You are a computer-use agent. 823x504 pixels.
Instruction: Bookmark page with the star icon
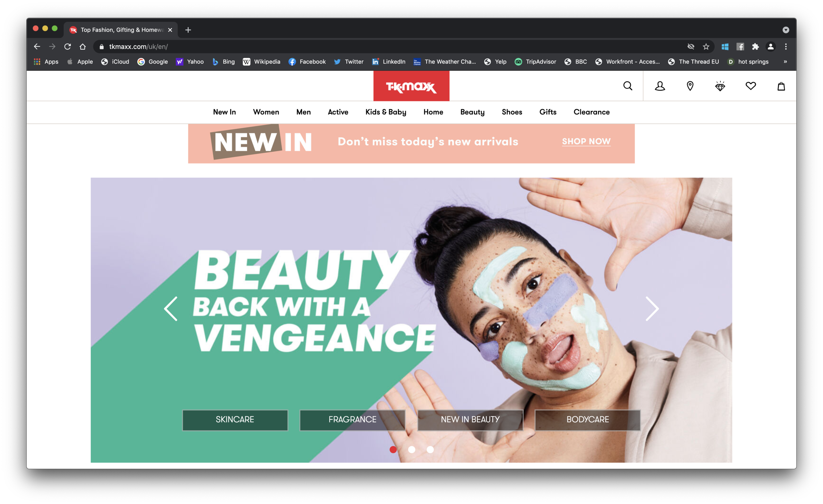pyautogui.click(x=706, y=47)
